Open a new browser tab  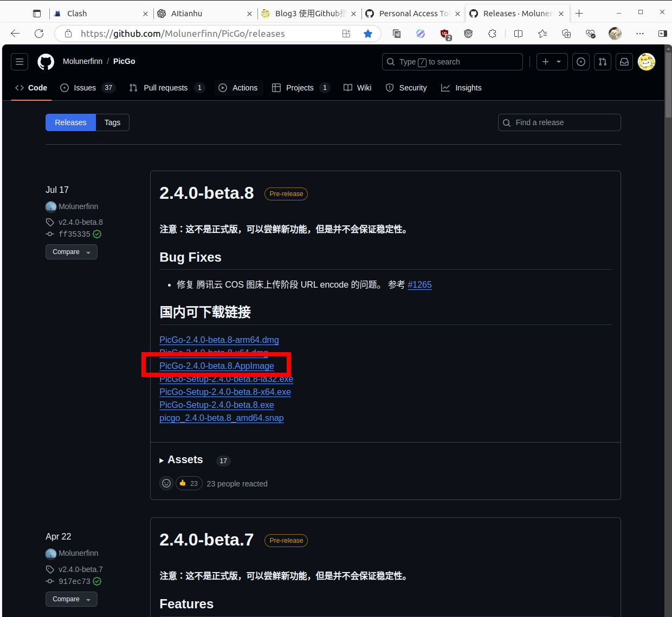click(x=579, y=14)
